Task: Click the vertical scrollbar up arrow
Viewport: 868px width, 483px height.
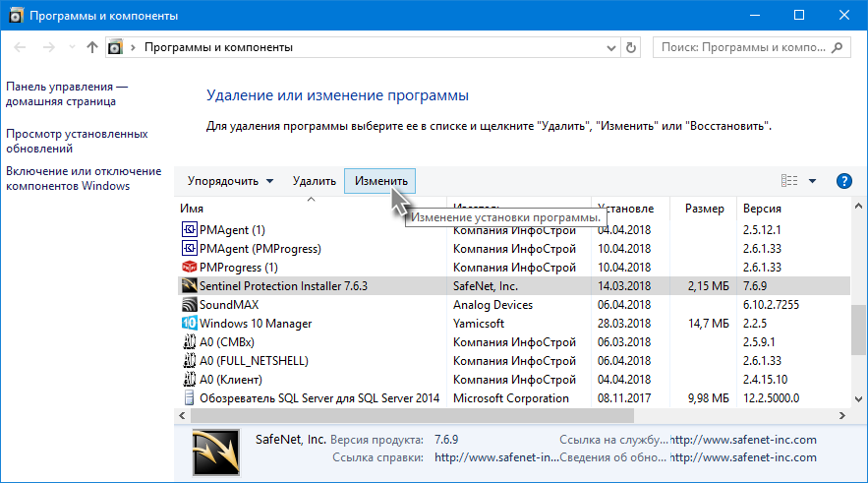Action: click(x=858, y=206)
